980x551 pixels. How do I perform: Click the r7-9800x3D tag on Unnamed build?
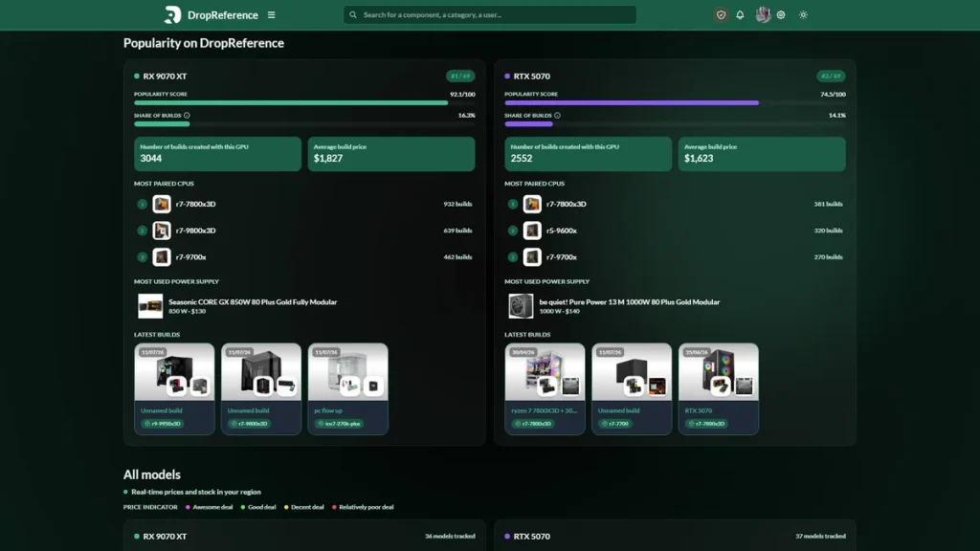(249, 424)
